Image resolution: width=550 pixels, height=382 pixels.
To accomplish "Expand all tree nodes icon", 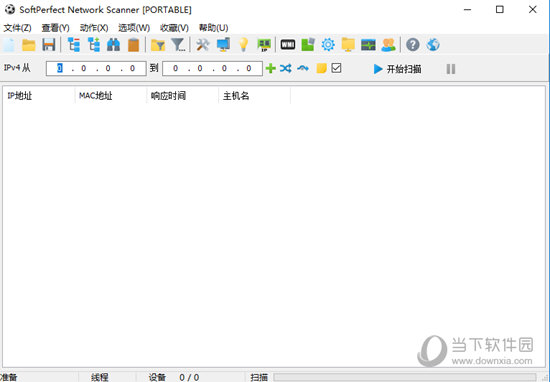I will pos(94,45).
